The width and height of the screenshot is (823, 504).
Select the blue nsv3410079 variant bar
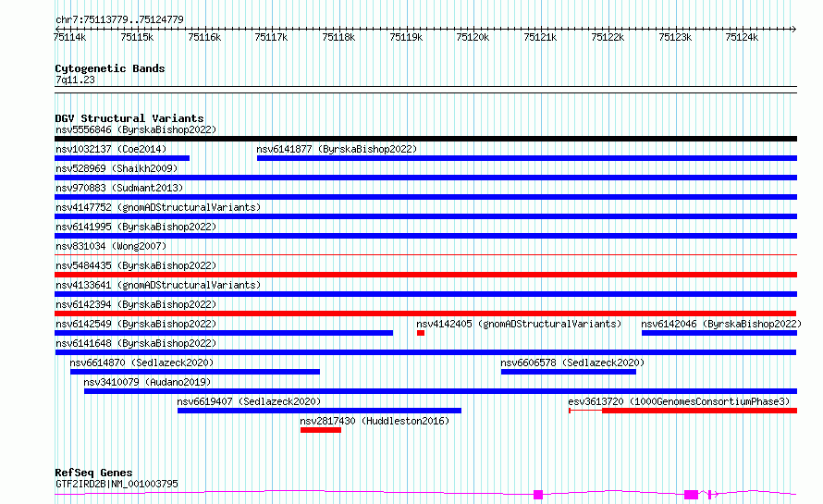tap(440, 391)
